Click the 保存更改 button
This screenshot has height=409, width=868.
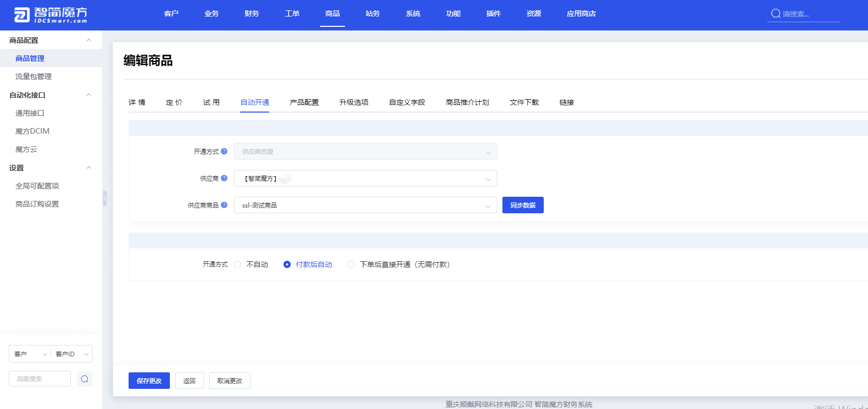tap(149, 381)
